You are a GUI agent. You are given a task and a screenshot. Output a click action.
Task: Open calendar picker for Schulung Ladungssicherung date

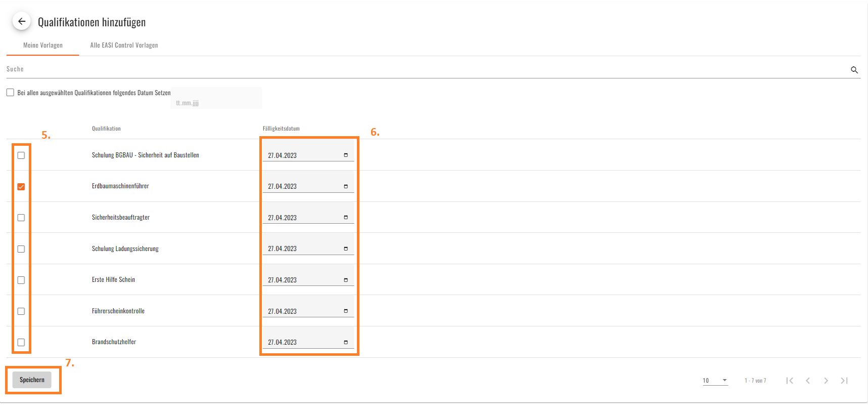346,249
